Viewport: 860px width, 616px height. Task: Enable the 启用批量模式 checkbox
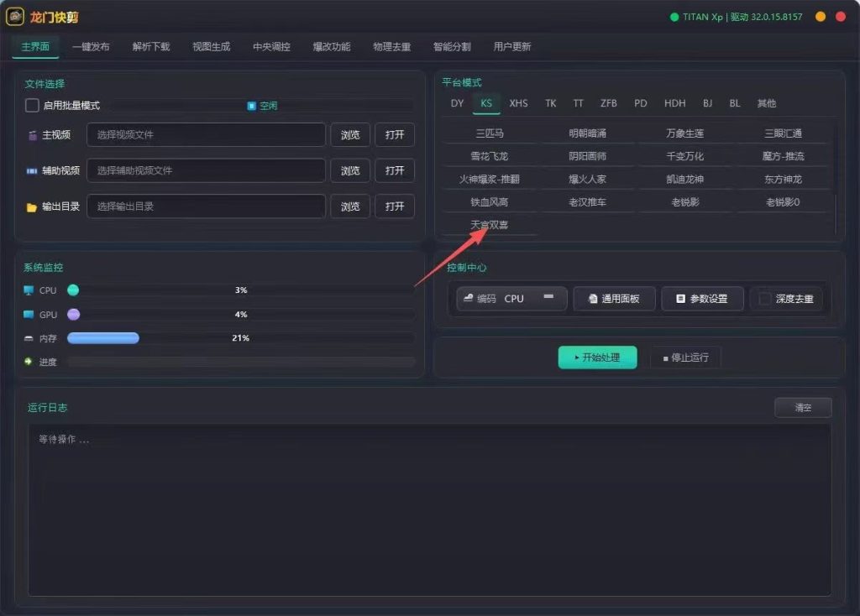(x=32, y=105)
